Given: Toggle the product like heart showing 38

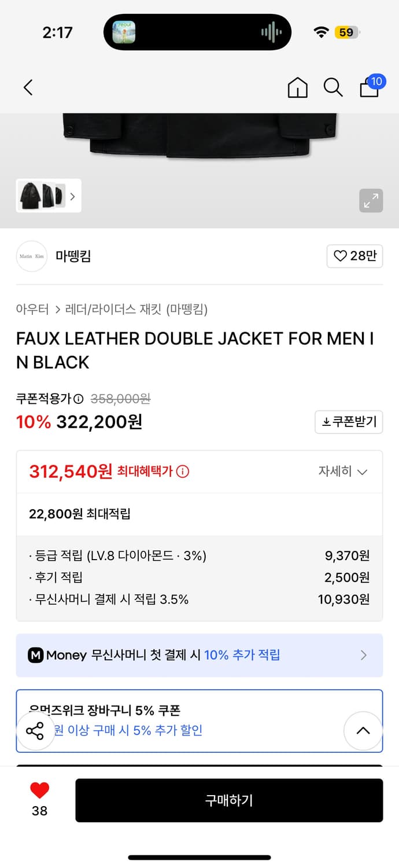Looking at the screenshot, I should pyautogui.click(x=39, y=792).
